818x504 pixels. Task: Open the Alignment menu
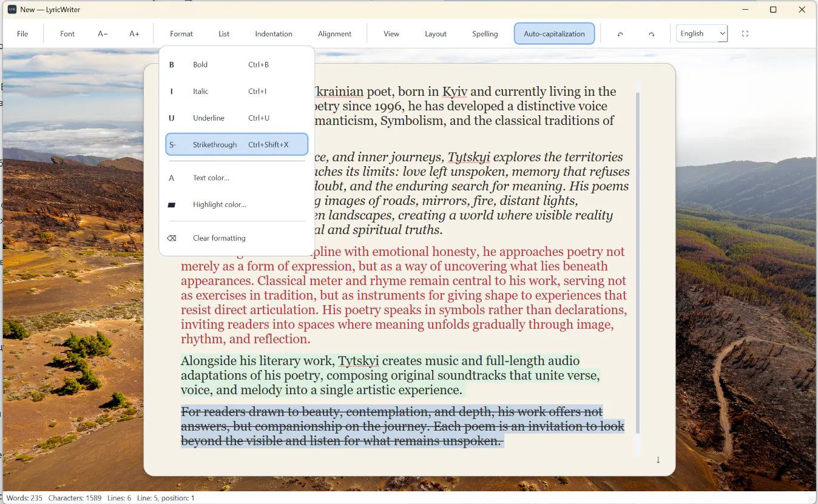coord(335,34)
